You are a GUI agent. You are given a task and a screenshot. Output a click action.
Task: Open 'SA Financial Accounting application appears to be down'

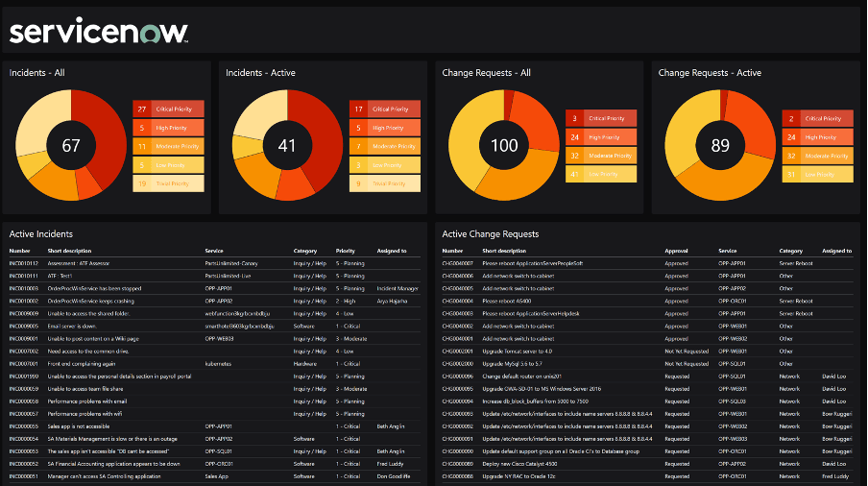[x=113, y=464]
